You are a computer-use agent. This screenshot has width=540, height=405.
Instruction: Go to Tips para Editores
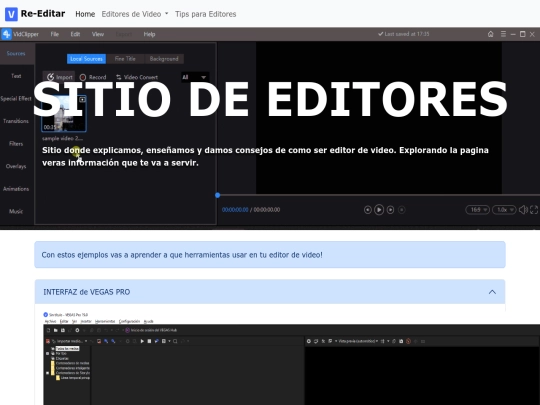[x=205, y=14]
